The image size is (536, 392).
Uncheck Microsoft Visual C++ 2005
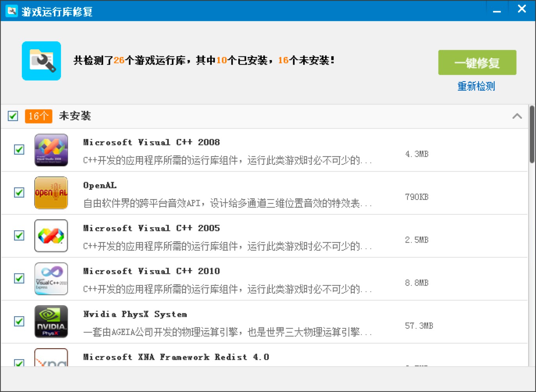pyautogui.click(x=19, y=235)
